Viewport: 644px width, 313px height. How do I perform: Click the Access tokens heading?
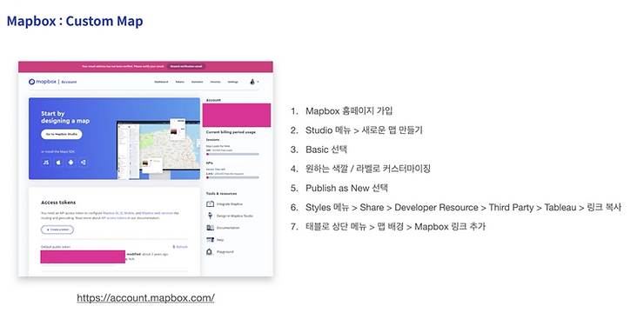[58, 203]
